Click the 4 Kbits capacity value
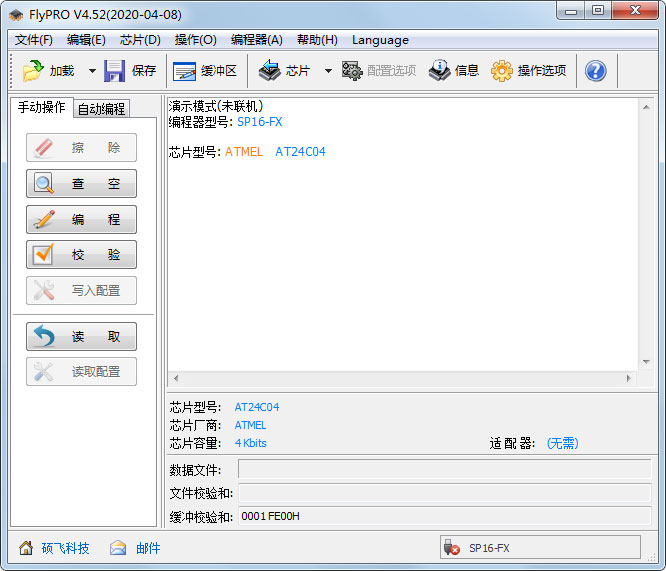 tap(251, 443)
